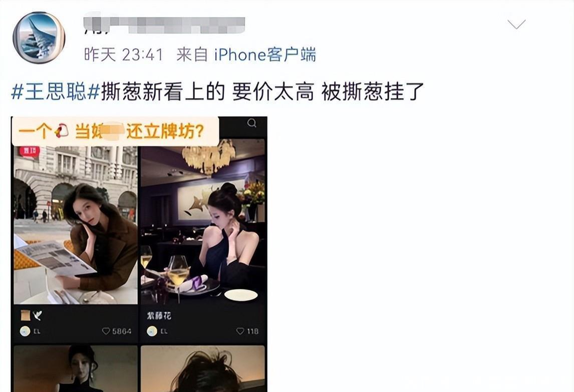Open the bottom-right dark hair thumbnail

[203, 368]
